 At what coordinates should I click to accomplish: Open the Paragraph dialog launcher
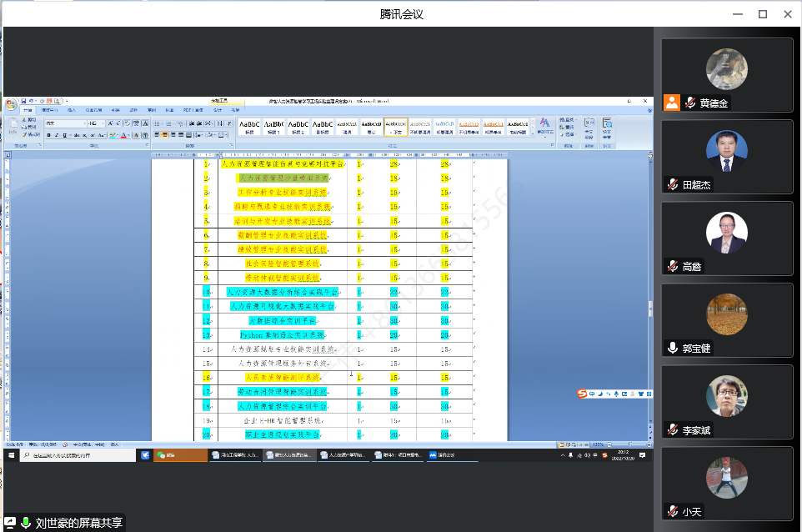(x=231, y=145)
